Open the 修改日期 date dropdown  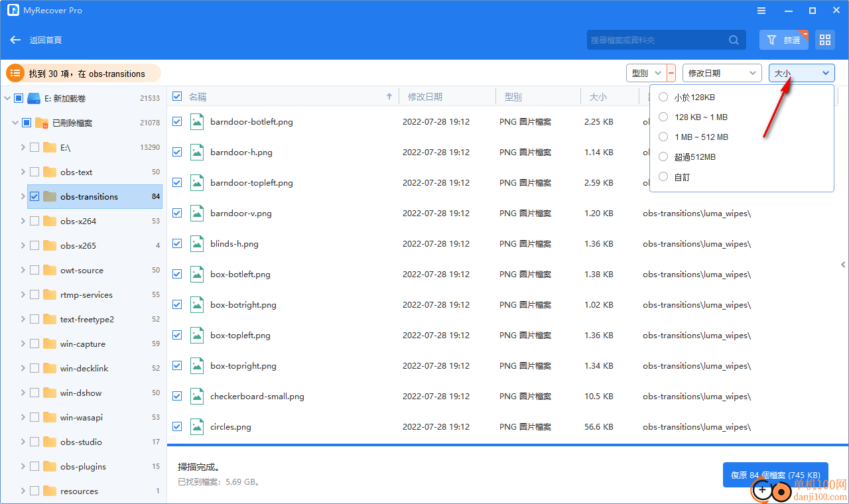tap(722, 73)
